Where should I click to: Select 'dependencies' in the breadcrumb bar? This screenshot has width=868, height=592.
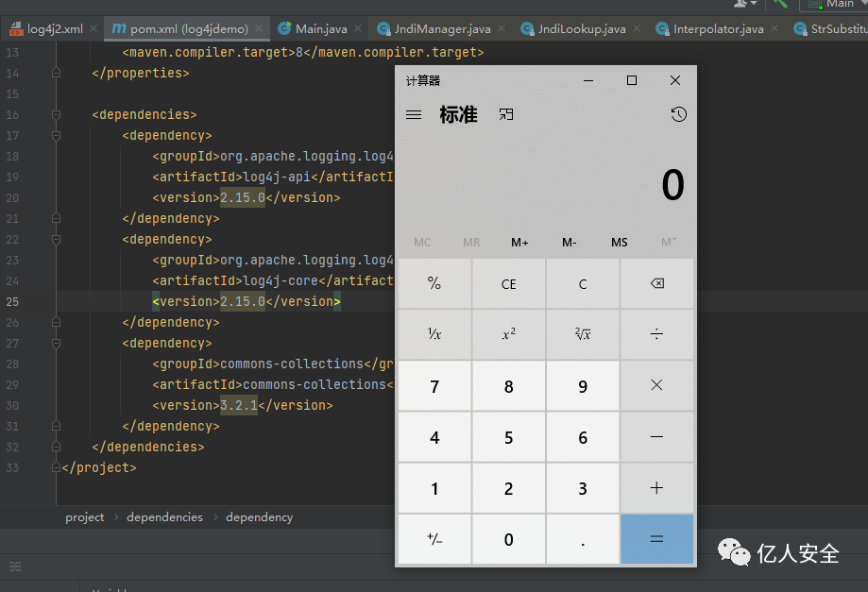pos(165,517)
